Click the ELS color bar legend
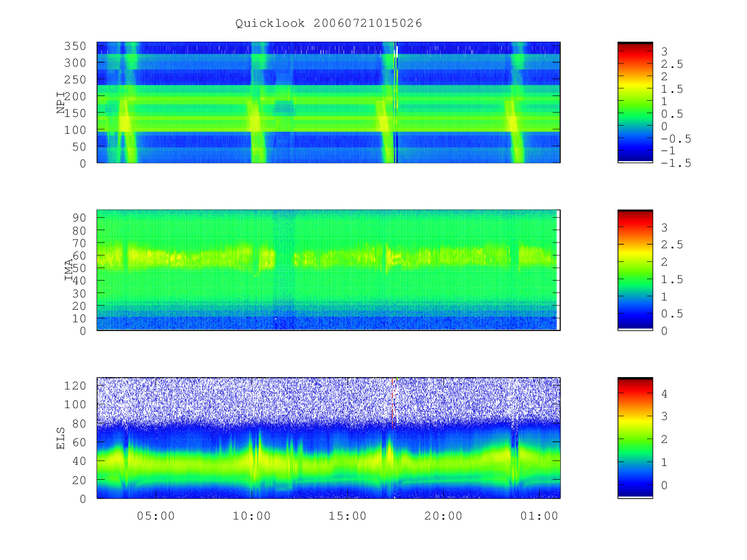Image resolution: width=747 pixels, height=560 pixels. tap(635, 437)
